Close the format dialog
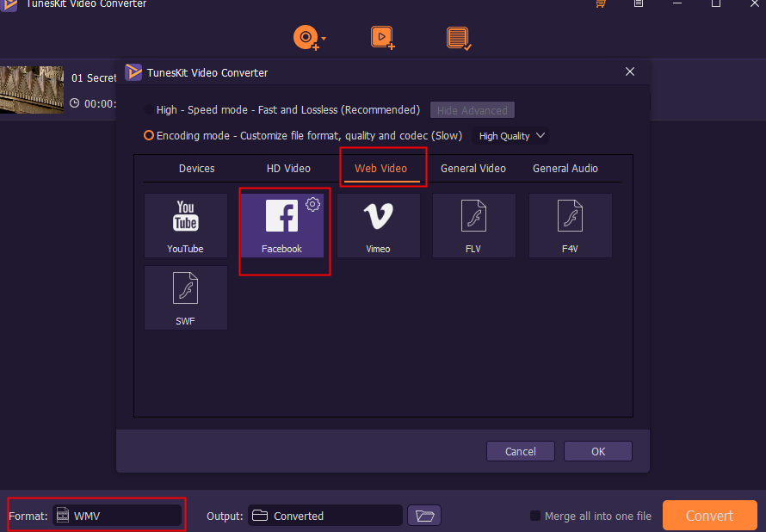 pyautogui.click(x=630, y=71)
